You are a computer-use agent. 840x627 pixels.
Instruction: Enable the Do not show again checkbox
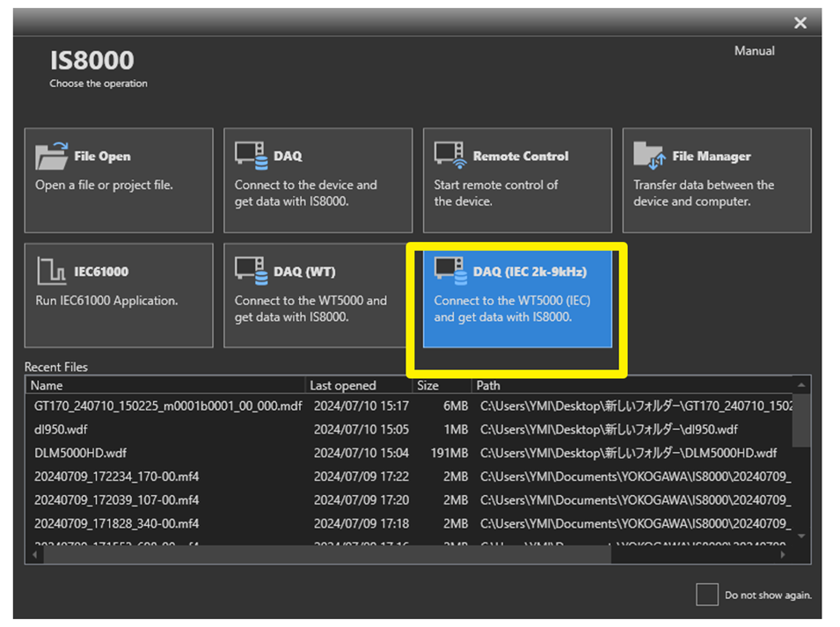pos(706,594)
